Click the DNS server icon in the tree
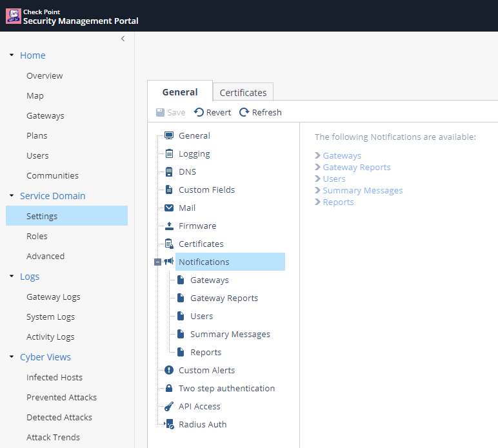This screenshot has width=498, height=448. 169,172
